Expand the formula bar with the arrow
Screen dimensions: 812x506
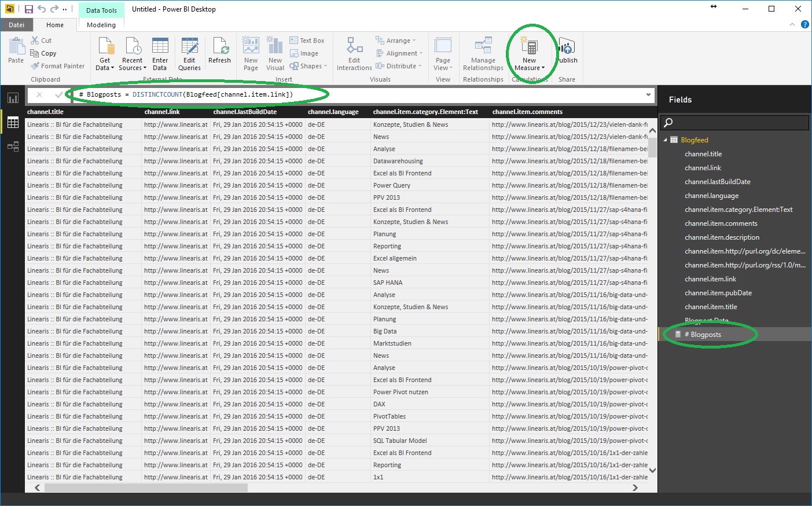(x=648, y=94)
